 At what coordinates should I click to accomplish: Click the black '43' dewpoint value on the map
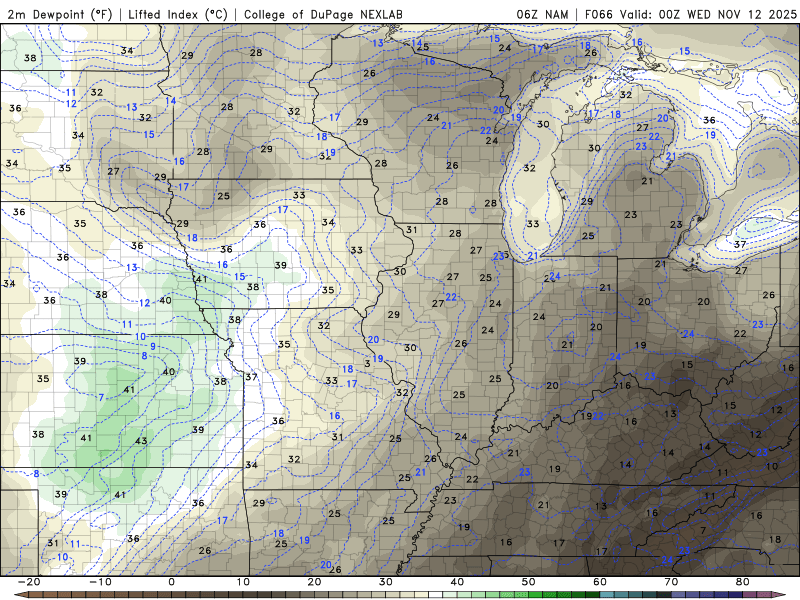coord(141,441)
